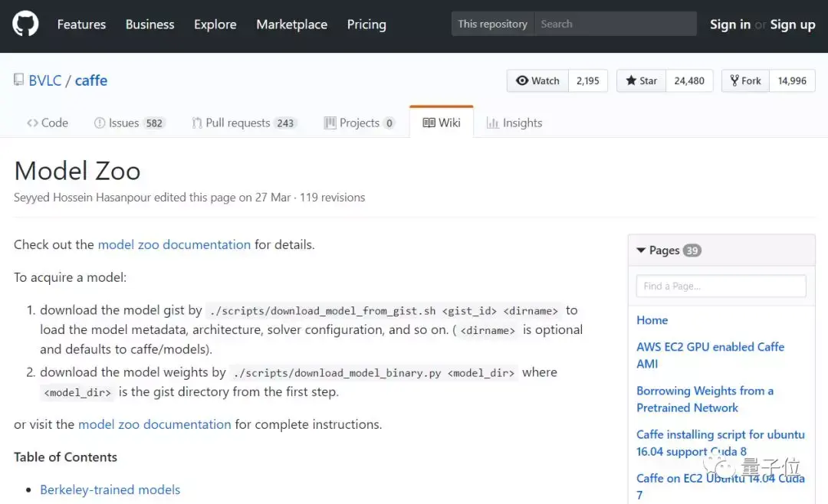The height and width of the screenshot is (504, 828).
Task: Open the Insights tab
Action: coord(514,123)
